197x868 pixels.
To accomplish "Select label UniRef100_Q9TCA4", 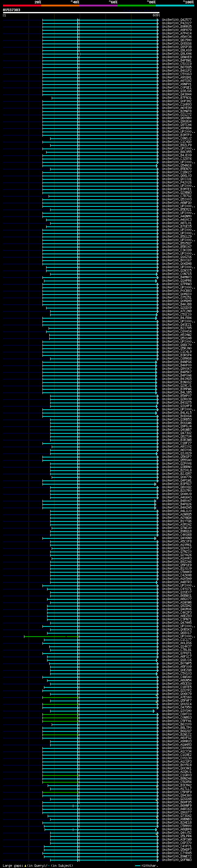I will pyautogui.click(x=177, y=125).
